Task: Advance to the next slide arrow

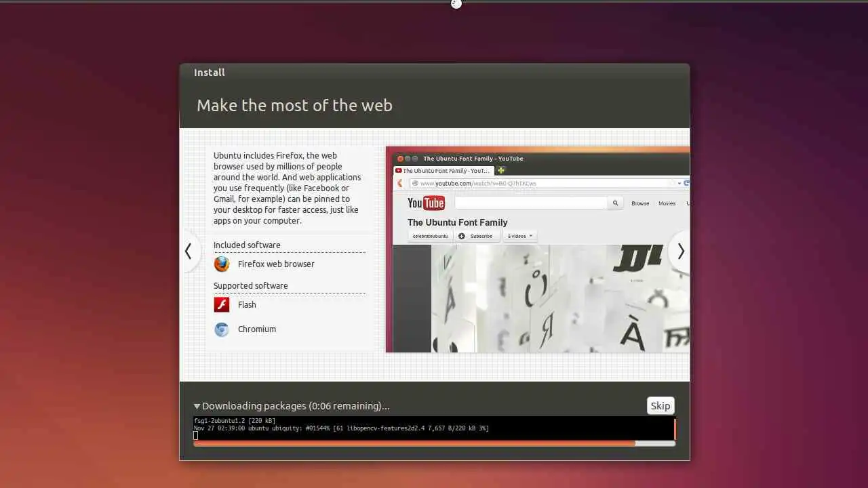Action: tap(680, 251)
